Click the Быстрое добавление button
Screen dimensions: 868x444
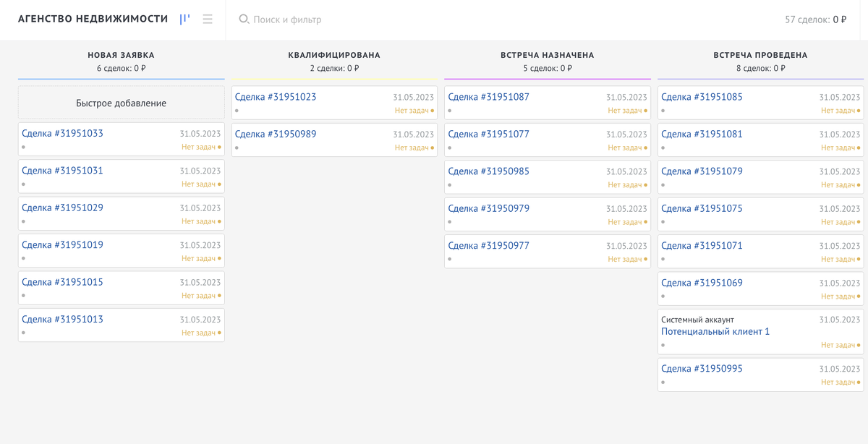[121, 101]
